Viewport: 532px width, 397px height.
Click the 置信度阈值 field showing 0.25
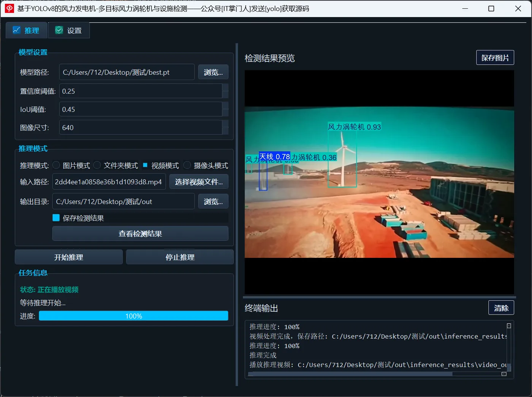click(x=141, y=91)
